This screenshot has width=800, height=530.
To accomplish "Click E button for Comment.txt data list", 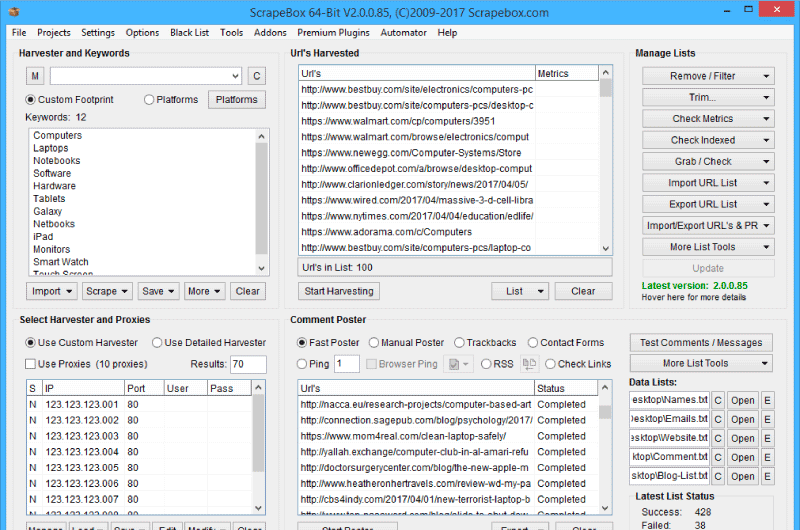I will pyautogui.click(x=767, y=457).
